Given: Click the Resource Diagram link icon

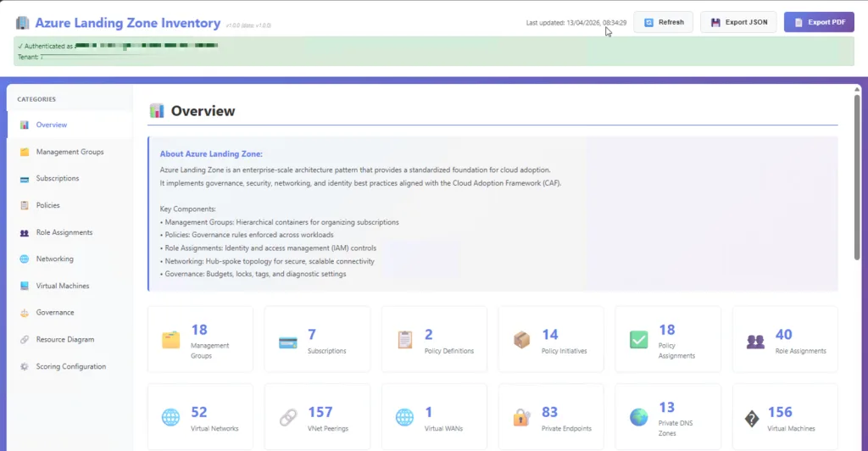Looking at the screenshot, I should pos(25,340).
